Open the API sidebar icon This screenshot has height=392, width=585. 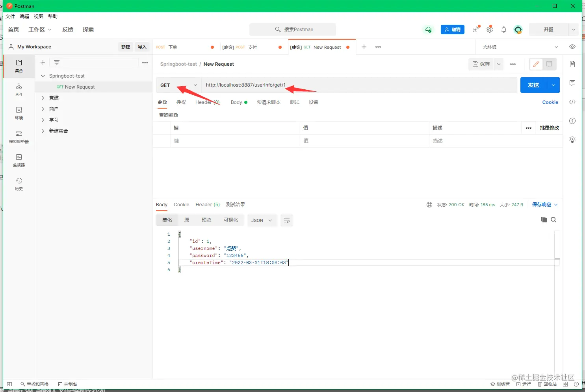pos(19,89)
